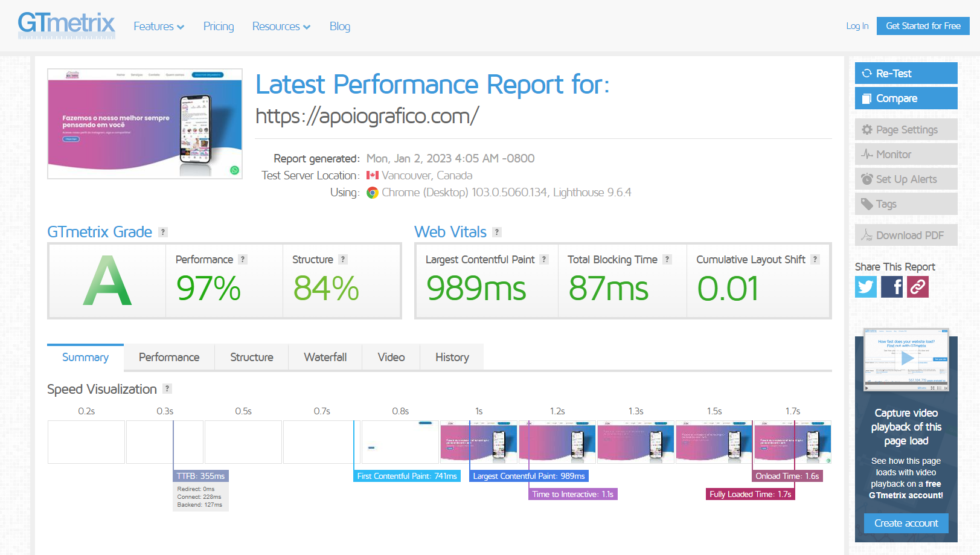Click the TTFB: 355ms marker
The width and height of the screenshot is (980, 555).
click(200, 476)
